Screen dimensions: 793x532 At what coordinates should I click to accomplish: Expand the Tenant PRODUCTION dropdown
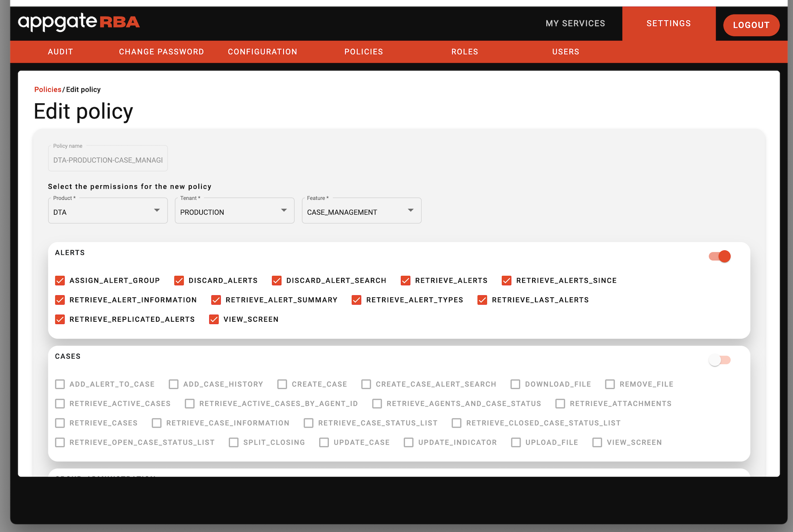pyautogui.click(x=234, y=211)
